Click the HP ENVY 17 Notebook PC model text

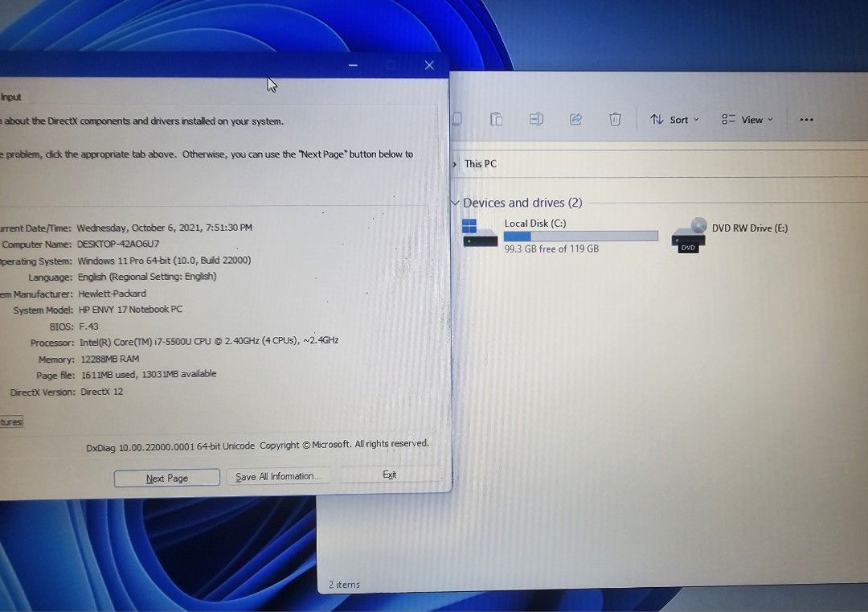[130, 310]
